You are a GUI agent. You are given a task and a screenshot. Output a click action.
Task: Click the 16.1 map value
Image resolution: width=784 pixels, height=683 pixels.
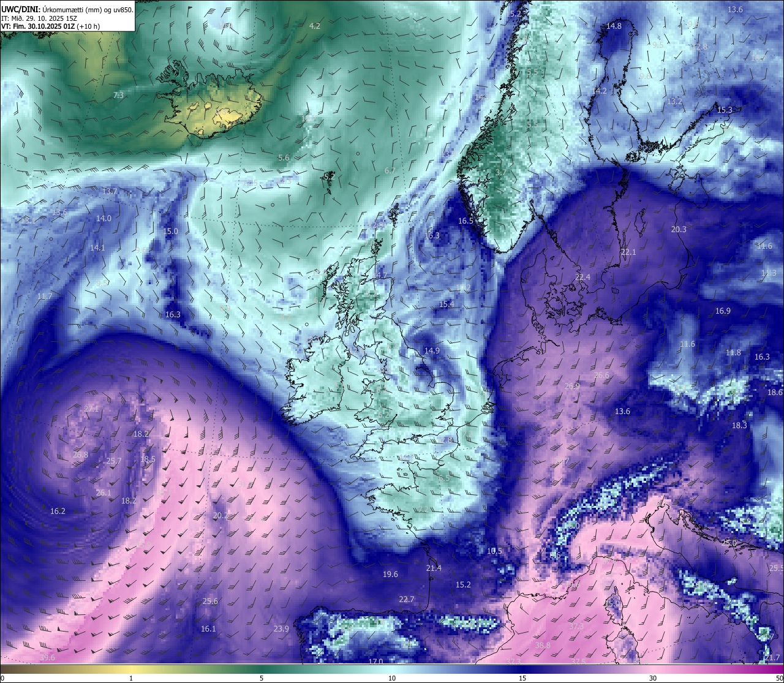208,628
